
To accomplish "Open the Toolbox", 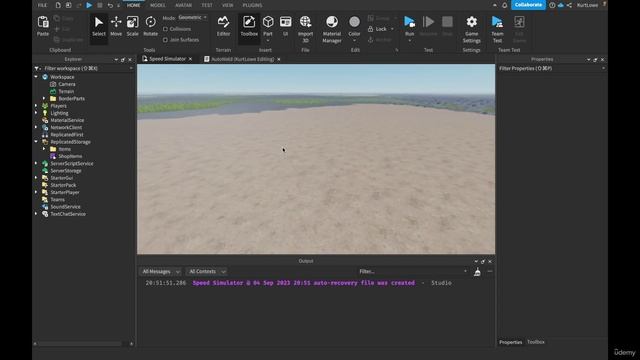I will [249, 27].
